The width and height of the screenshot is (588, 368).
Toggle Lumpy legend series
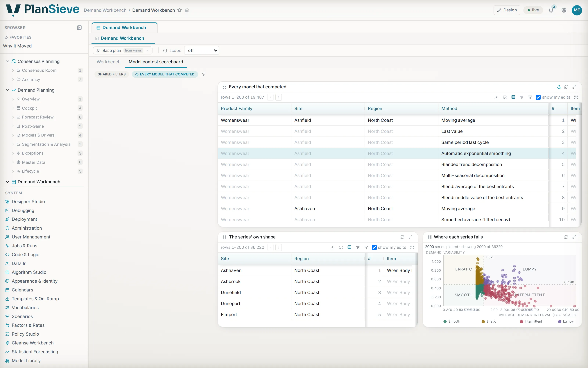[566, 321]
